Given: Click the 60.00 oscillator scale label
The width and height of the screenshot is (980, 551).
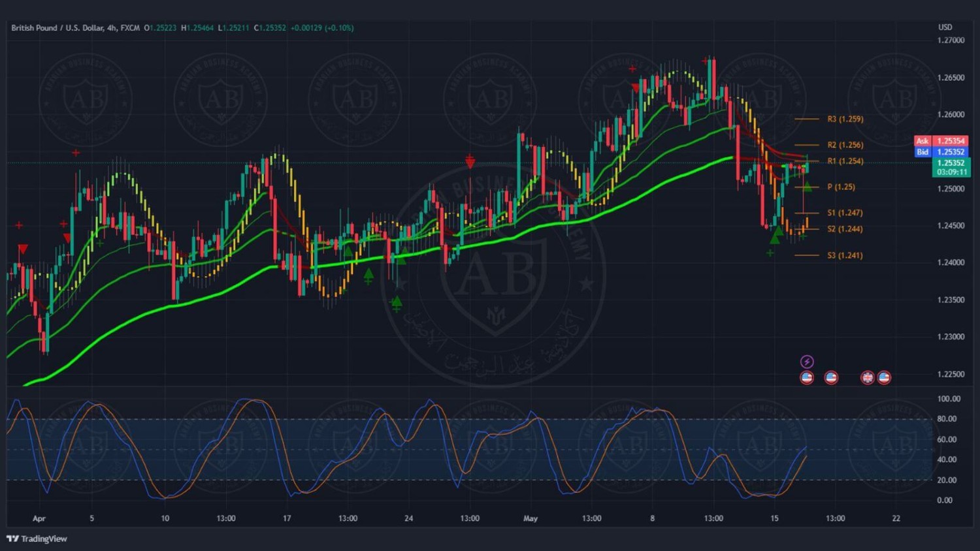Looking at the screenshot, I should pyautogui.click(x=947, y=439).
